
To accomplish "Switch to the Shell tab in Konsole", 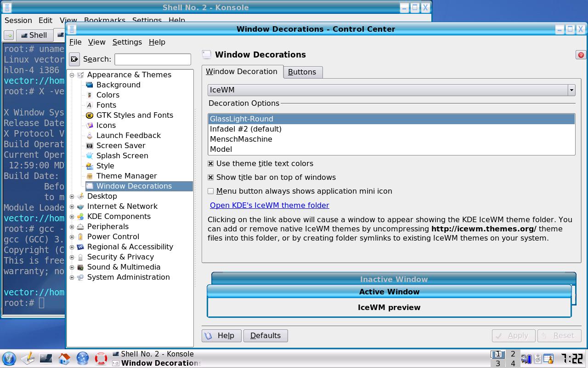I will pos(34,35).
